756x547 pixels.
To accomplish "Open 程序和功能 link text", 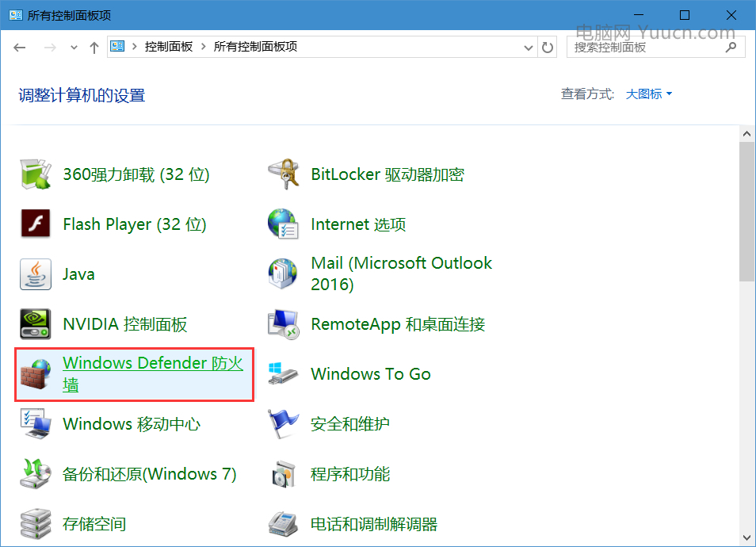I will [350, 474].
